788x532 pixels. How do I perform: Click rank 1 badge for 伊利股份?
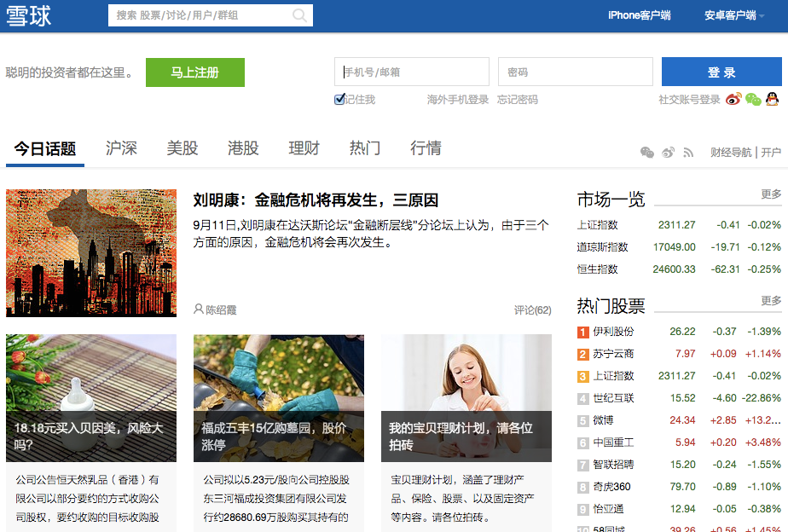(x=583, y=332)
